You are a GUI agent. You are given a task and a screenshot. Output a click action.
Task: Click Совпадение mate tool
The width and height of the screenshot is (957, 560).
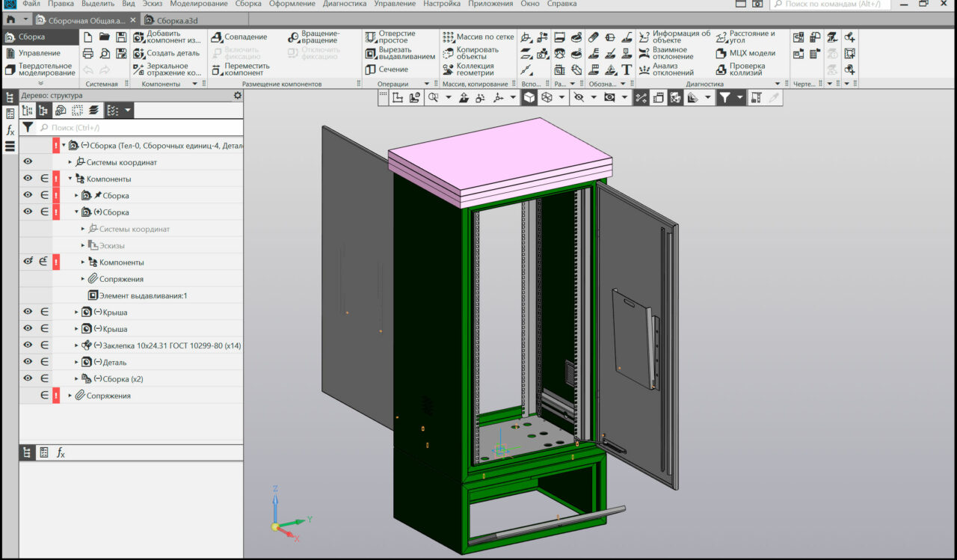pos(239,37)
